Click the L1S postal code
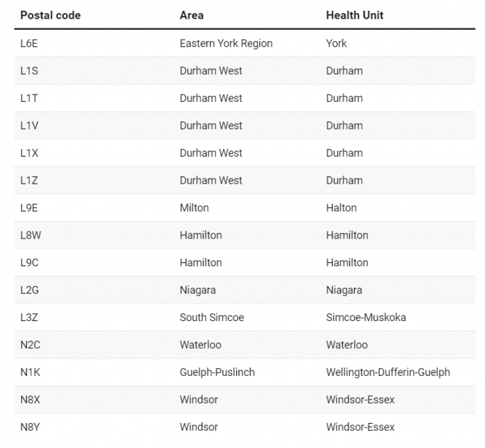485x448 pixels. point(29,71)
